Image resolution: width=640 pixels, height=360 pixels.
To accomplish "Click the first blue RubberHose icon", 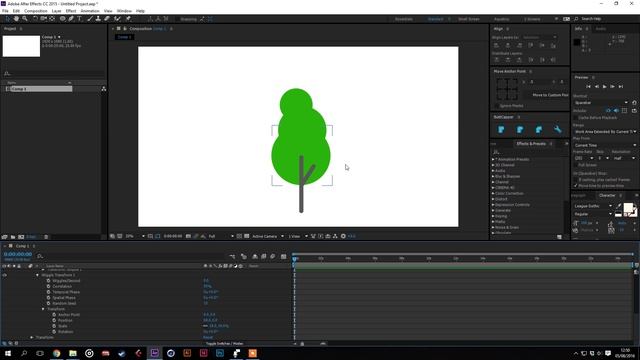I will [501, 130].
